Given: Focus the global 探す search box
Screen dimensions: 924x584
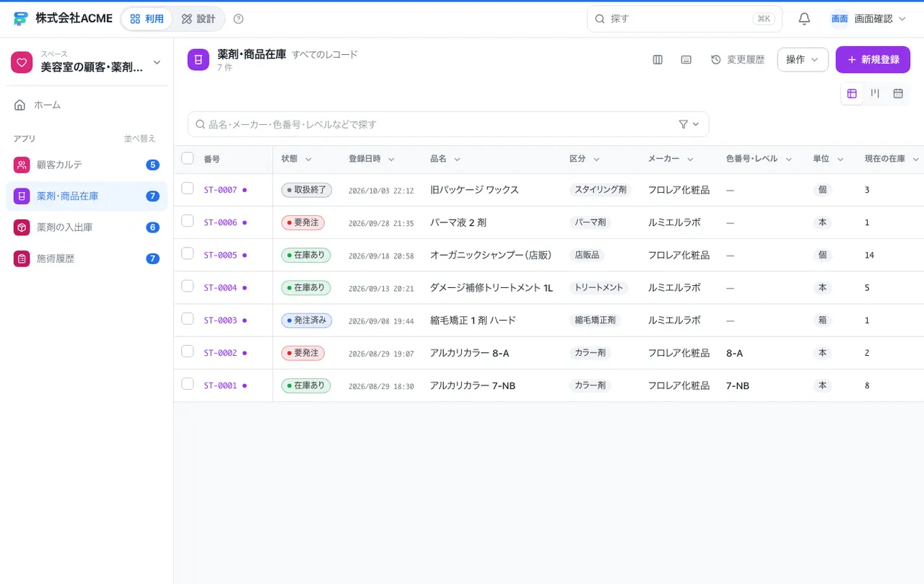Looking at the screenshot, I should click(684, 19).
